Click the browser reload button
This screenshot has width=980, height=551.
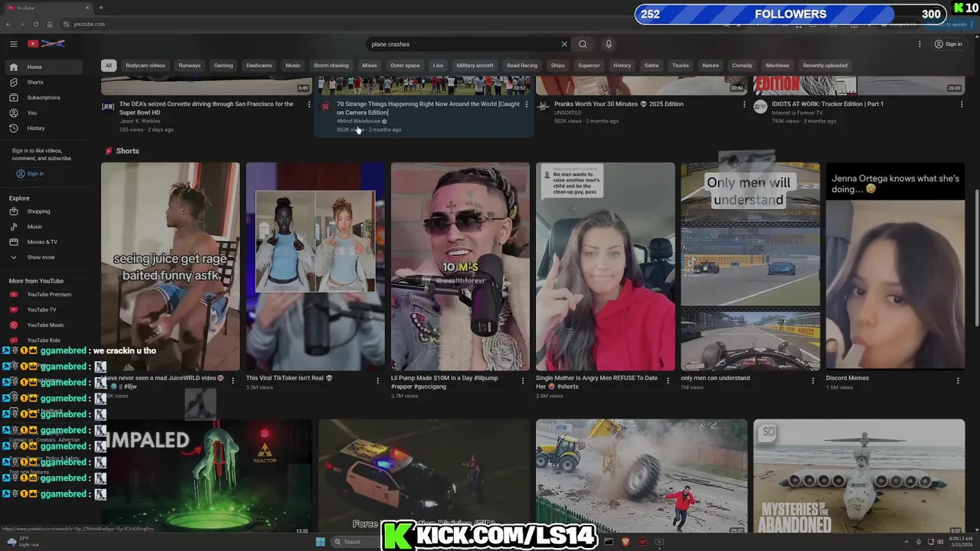click(x=35, y=24)
